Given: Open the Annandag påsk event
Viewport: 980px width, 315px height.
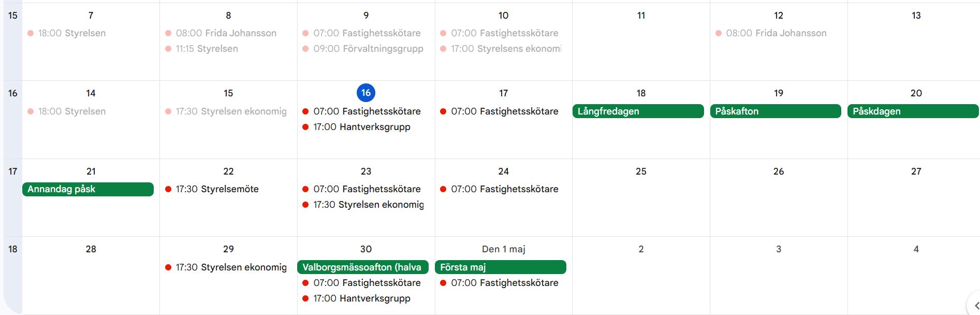Looking at the screenshot, I should tap(88, 189).
